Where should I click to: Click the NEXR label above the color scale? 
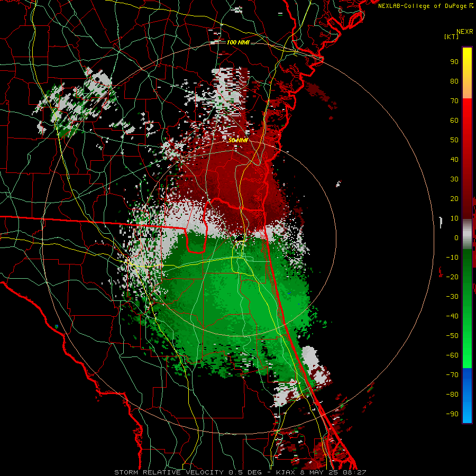click(464, 32)
